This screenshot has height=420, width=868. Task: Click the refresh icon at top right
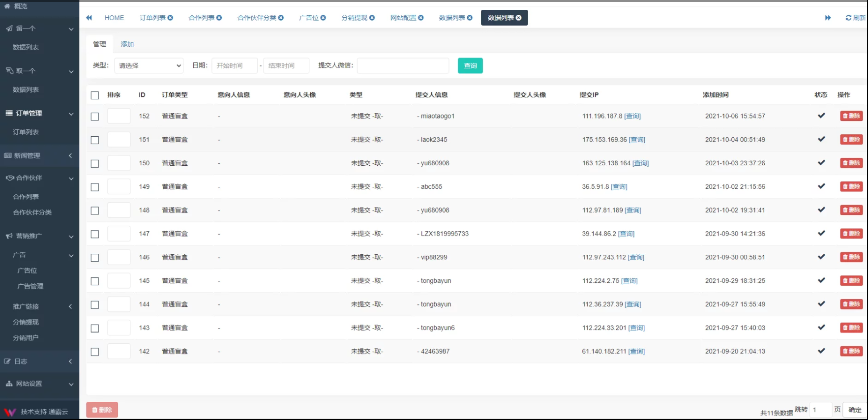click(848, 18)
